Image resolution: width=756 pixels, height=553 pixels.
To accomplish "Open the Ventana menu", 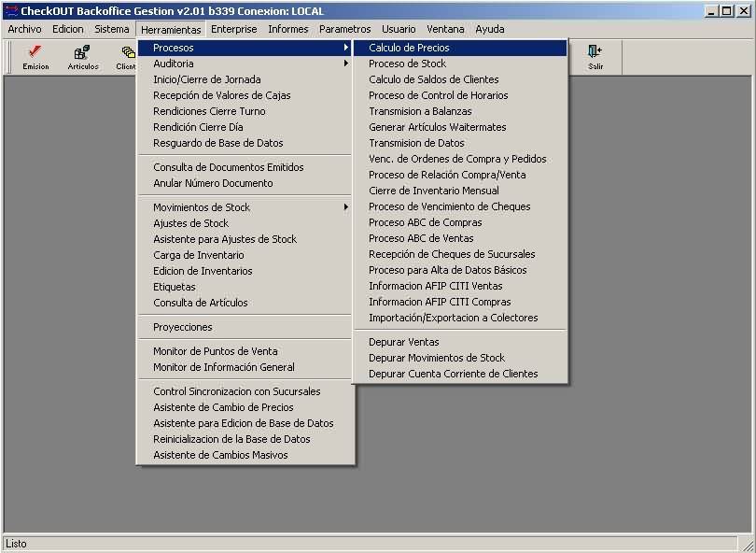I will coord(445,29).
